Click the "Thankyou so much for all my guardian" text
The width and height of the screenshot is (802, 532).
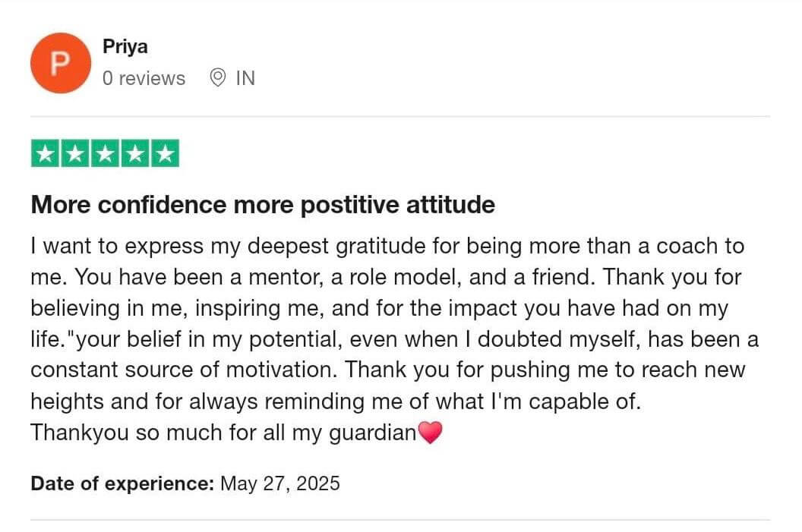point(223,433)
